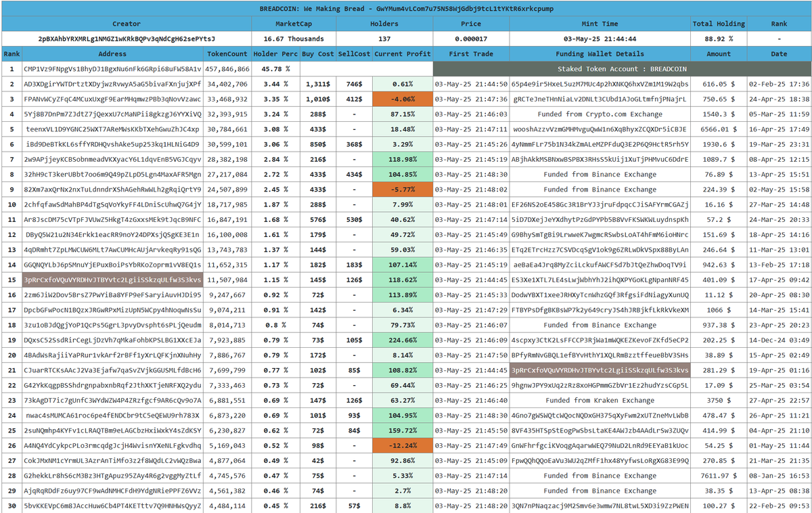The image size is (812, 513).
Task: Click the 49.72% profit cell
Action: [403, 235]
